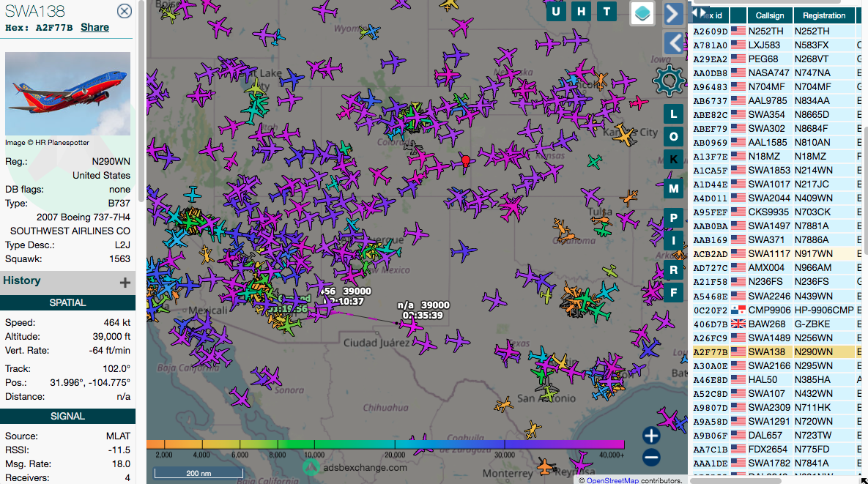This screenshot has height=484, width=868.
Task: Toggle the F map button
Action: pyautogui.click(x=673, y=292)
